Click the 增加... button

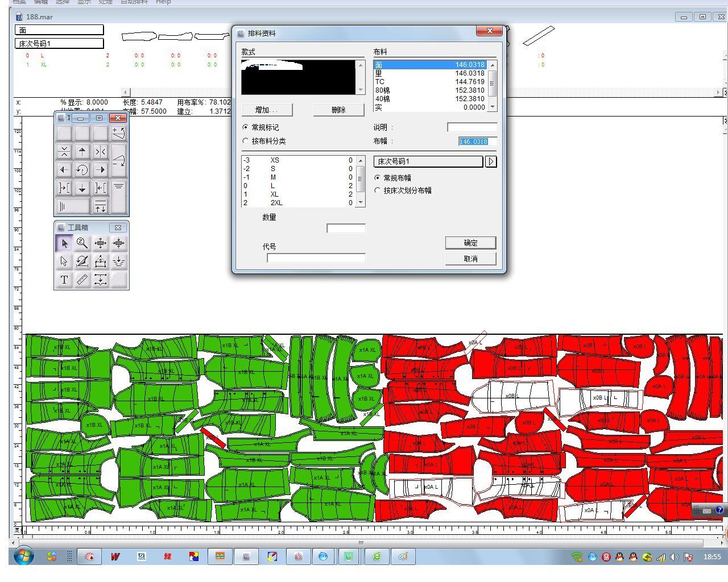click(267, 110)
